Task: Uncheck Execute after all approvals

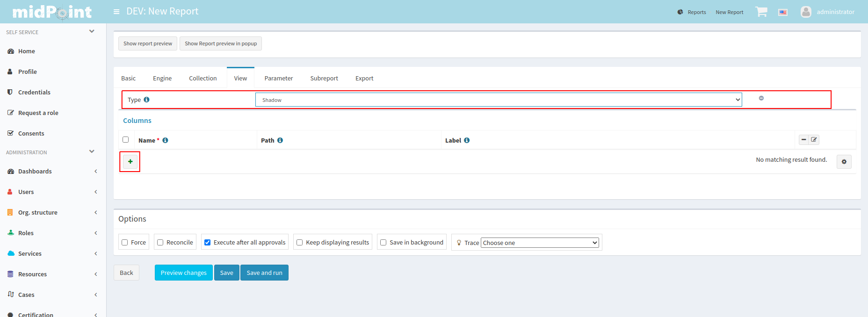Action: 208,242
